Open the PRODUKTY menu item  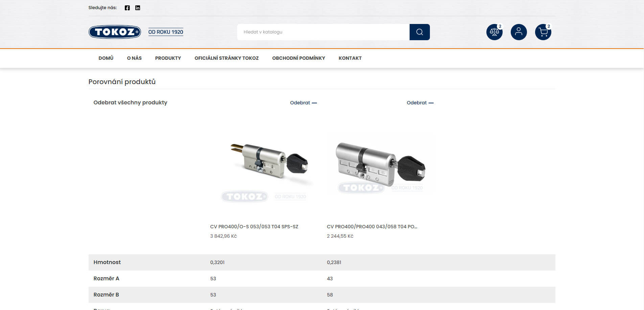[x=168, y=58]
